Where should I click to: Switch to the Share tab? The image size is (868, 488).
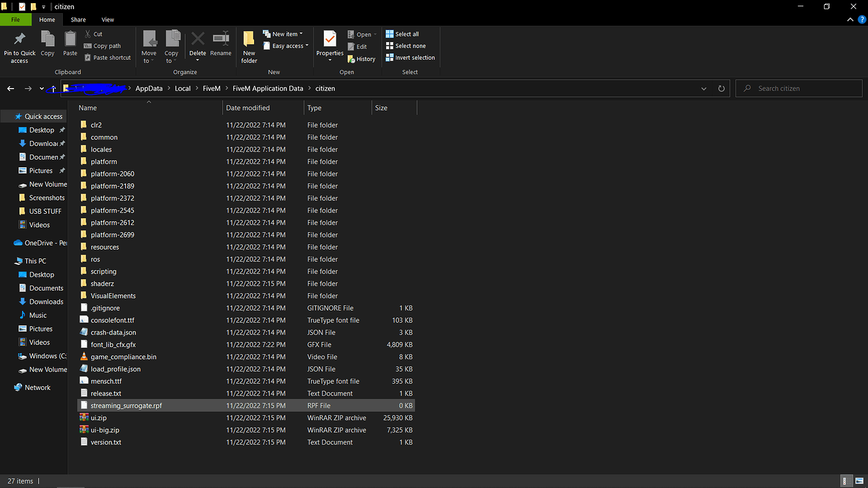[78, 19]
